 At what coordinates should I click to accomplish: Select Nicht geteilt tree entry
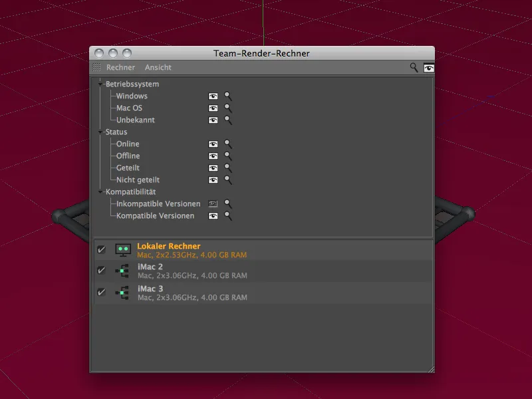pyautogui.click(x=138, y=180)
